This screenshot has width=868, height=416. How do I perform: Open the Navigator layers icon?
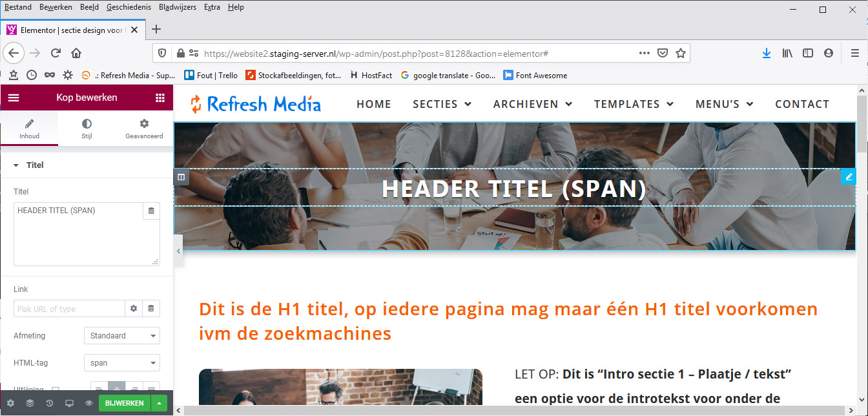point(30,403)
